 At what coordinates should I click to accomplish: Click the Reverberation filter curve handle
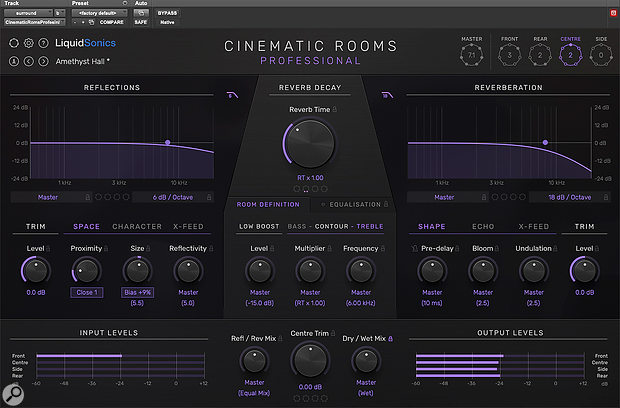point(545,142)
